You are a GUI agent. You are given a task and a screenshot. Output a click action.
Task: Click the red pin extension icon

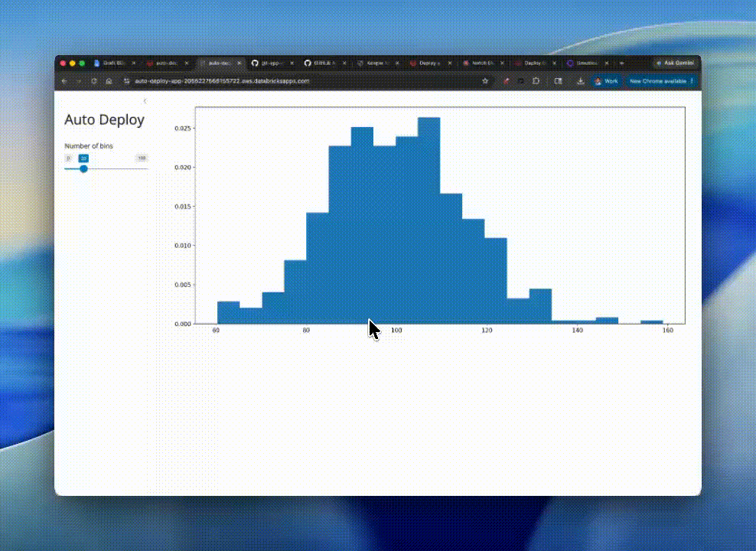[506, 81]
